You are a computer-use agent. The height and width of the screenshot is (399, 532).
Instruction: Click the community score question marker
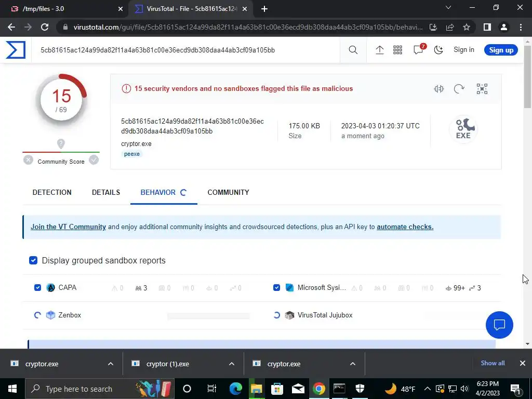click(x=61, y=144)
